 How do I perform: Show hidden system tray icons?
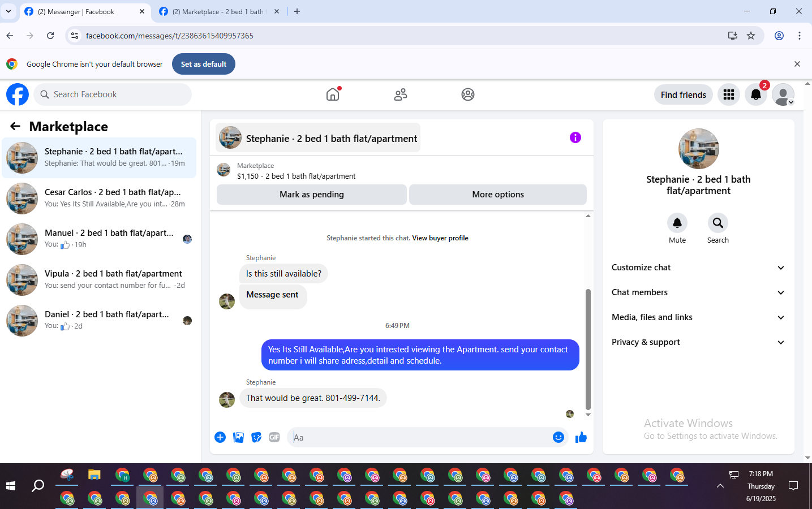click(720, 486)
